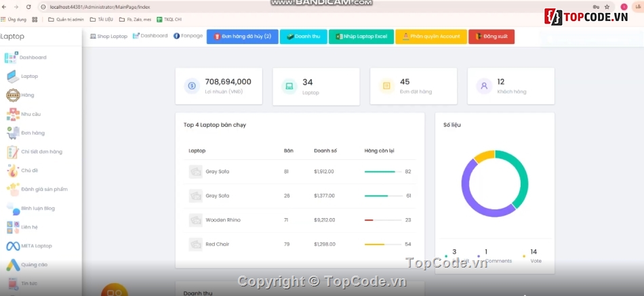Open the Fanpage link

pos(188,36)
